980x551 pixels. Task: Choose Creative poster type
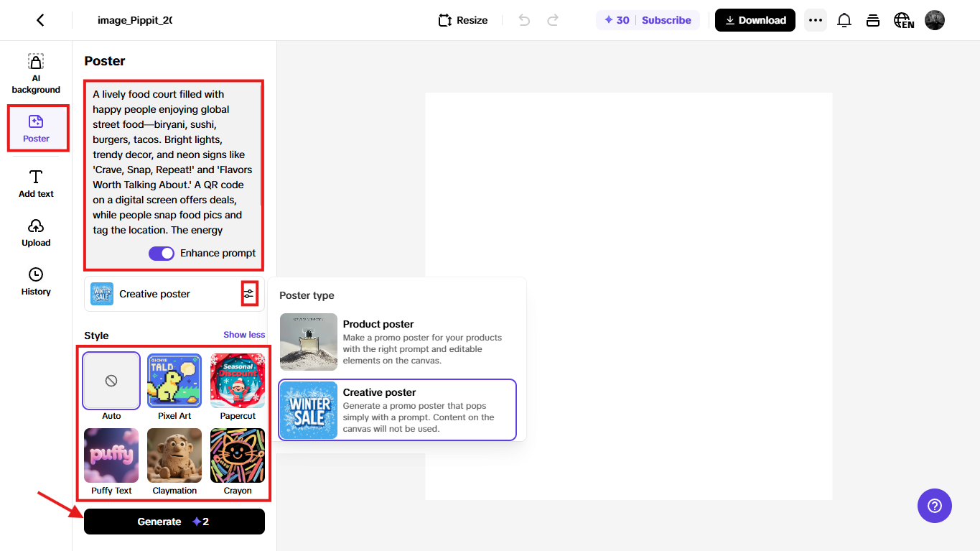point(397,409)
